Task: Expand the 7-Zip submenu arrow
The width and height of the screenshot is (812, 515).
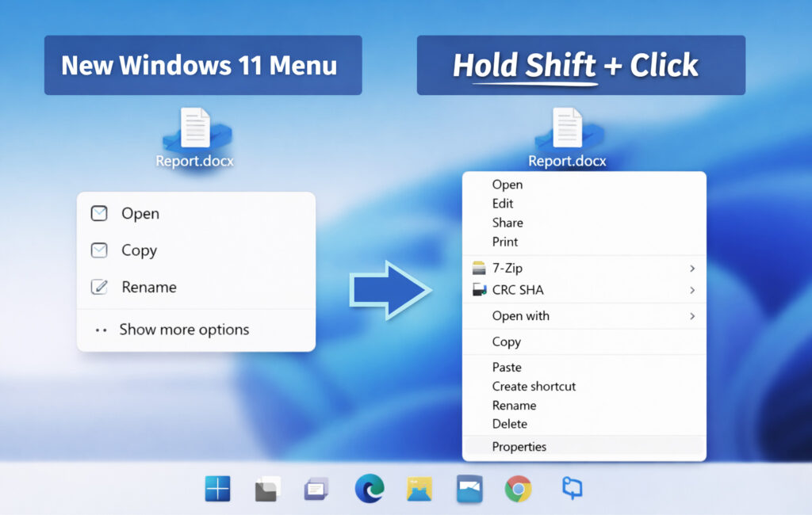Action: coord(692,269)
